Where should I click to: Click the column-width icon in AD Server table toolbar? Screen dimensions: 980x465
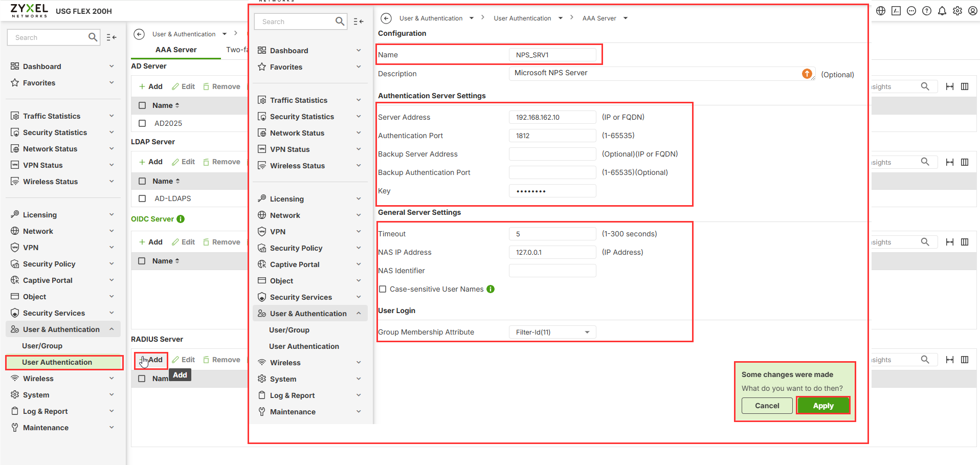(950, 86)
